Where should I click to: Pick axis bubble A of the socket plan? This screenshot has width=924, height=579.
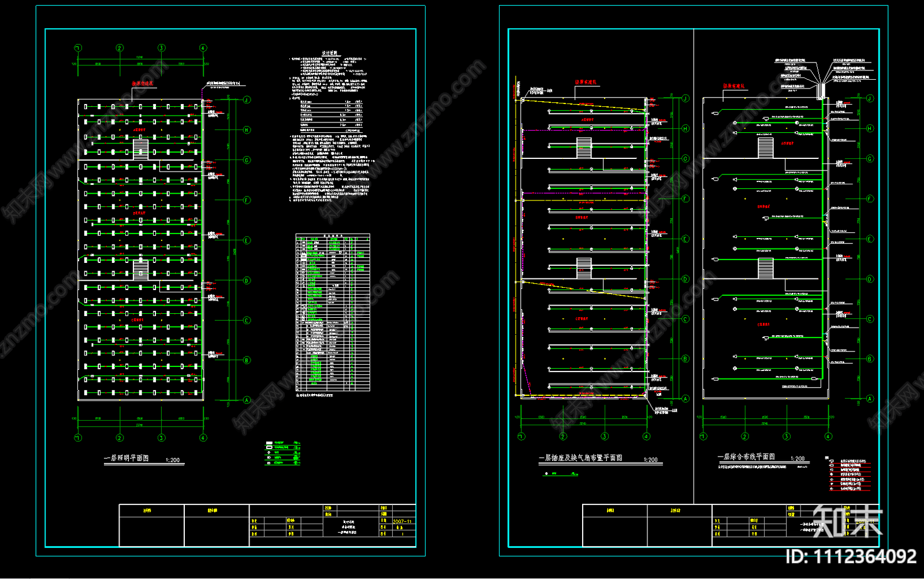(x=685, y=399)
